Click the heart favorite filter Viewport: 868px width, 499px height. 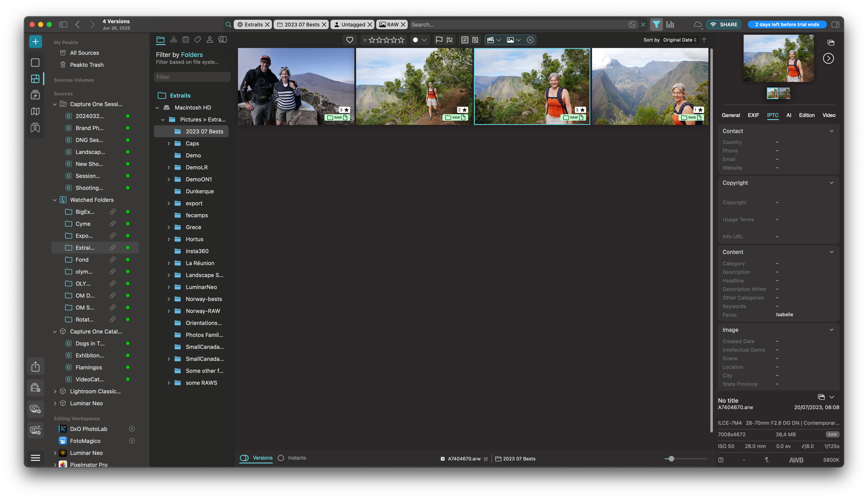coord(350,40)
